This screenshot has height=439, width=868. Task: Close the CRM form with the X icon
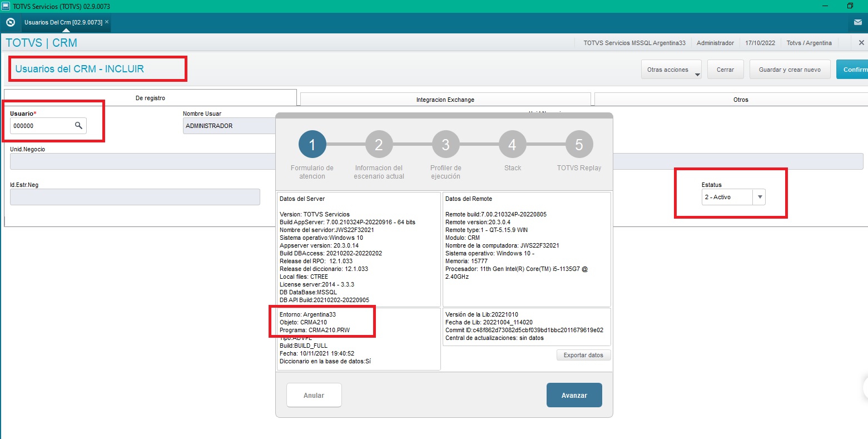tap(861, 43)
